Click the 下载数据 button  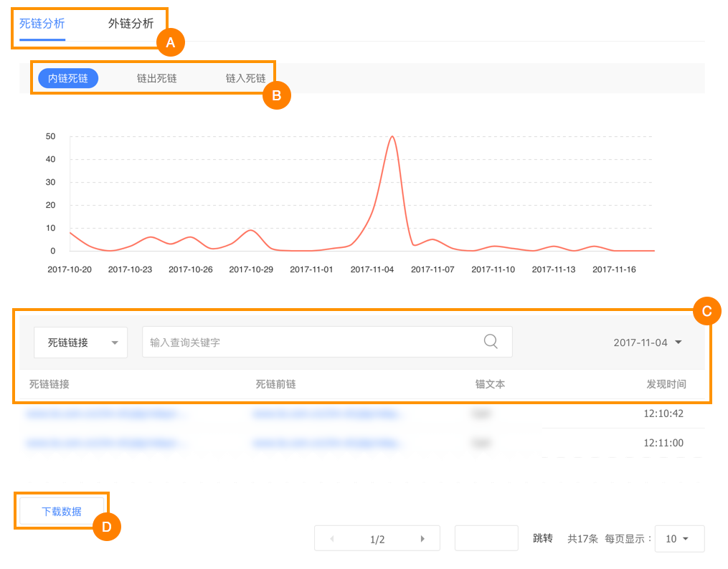coord(62,512)
